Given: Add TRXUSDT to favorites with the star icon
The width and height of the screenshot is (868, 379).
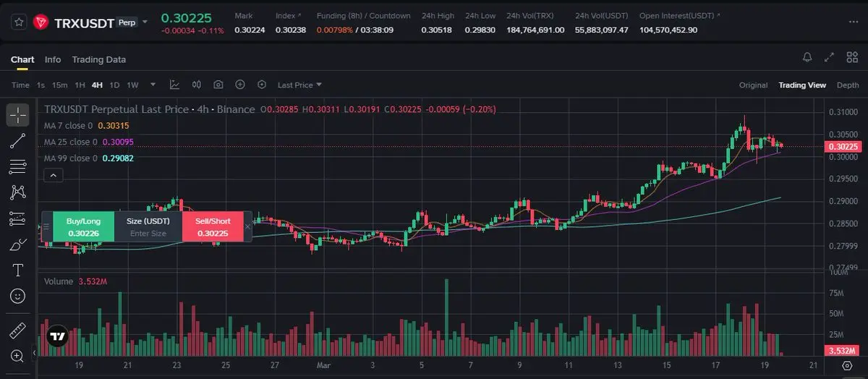Looking at the screenshot, I should pos(19,22).
